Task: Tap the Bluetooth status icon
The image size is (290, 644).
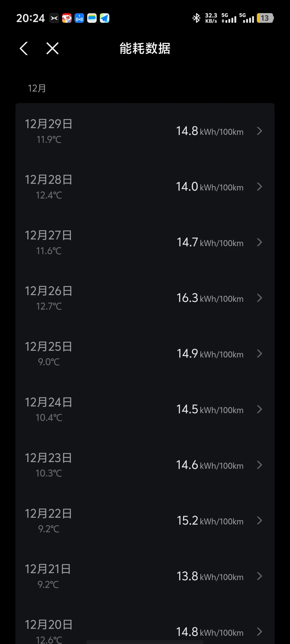Action: [196, 18]
